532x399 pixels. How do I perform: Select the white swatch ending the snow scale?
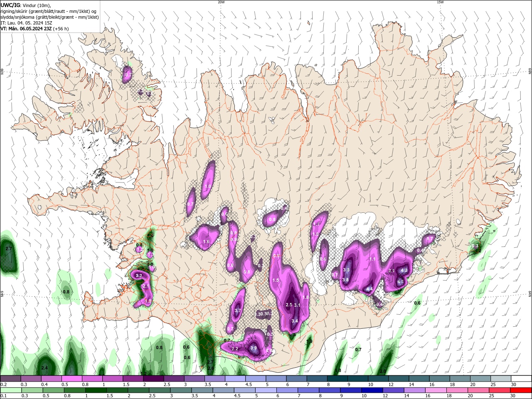coord(521,379)
